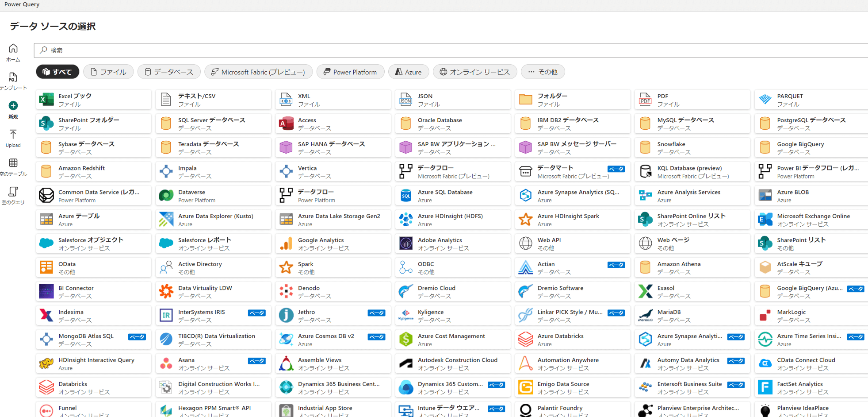Click the Denodo connector icon
Viewport: 868px width, 417px height.
coord(286,291)
